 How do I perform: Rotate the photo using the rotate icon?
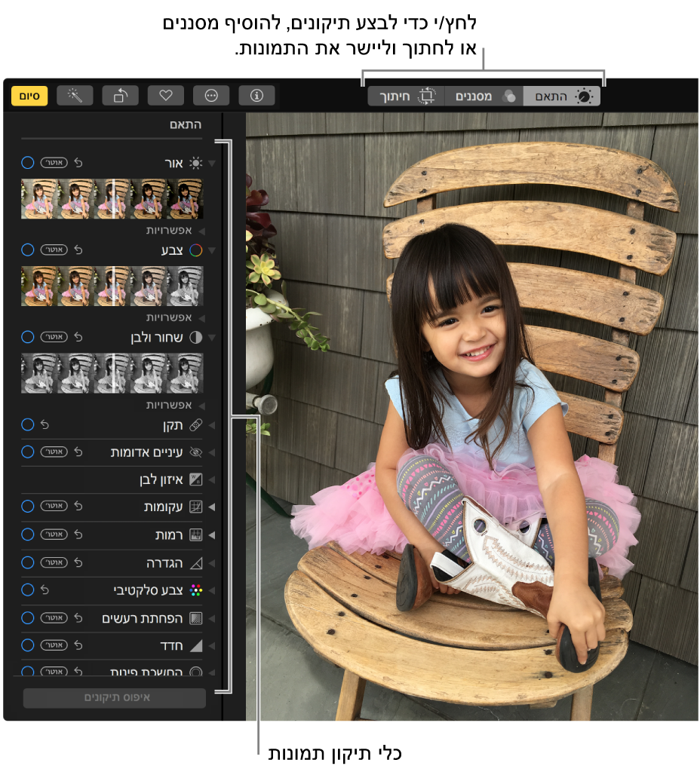(x=121, y=96)
